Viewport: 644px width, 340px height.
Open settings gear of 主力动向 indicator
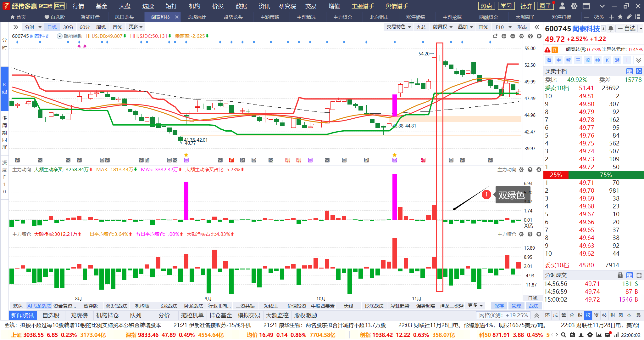[521, 170]
